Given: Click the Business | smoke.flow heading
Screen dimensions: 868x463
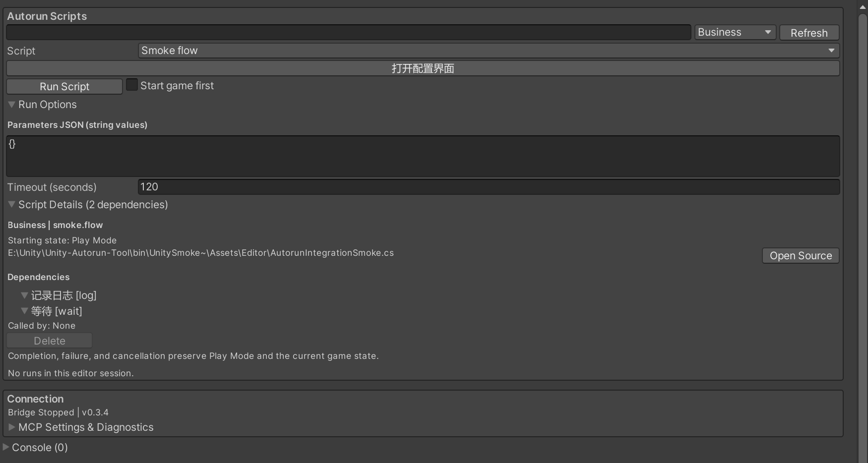Looking at the screenshot, I should (55, 225).
